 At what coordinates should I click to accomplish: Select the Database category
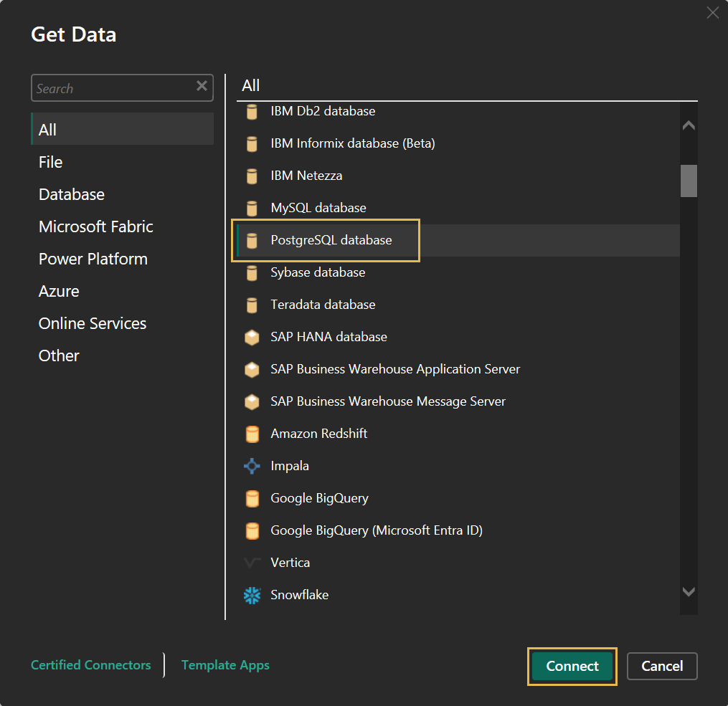coord(123,194)
